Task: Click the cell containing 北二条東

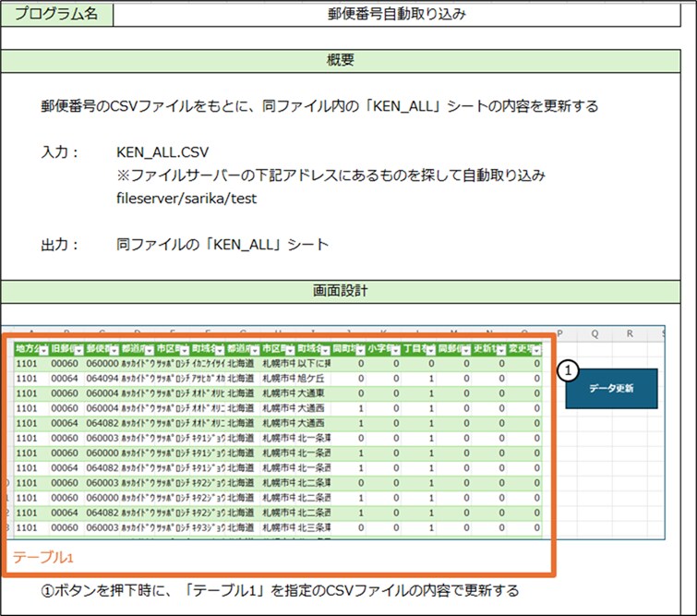Action: click(x=313, y=483)
